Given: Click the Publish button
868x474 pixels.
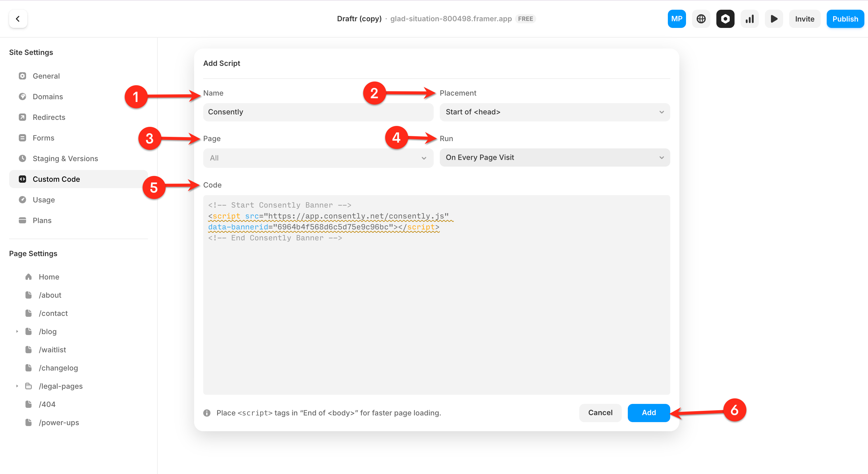Looking at the screenshot, I should pyautogui.click(x=845, y=19).
